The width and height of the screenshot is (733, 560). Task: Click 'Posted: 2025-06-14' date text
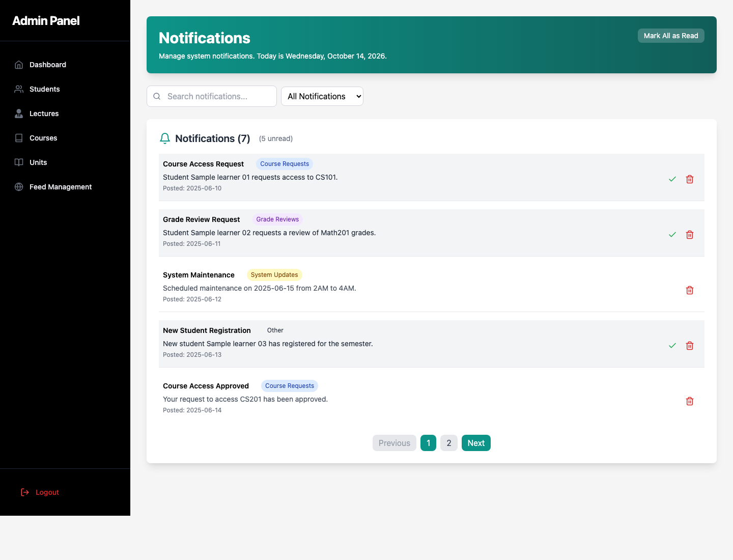pos(192,410)
